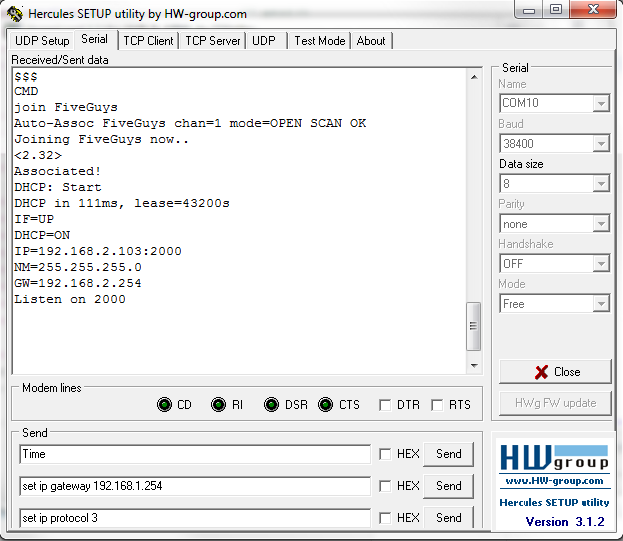Enable HEX for the set ip protocol line

385,518
